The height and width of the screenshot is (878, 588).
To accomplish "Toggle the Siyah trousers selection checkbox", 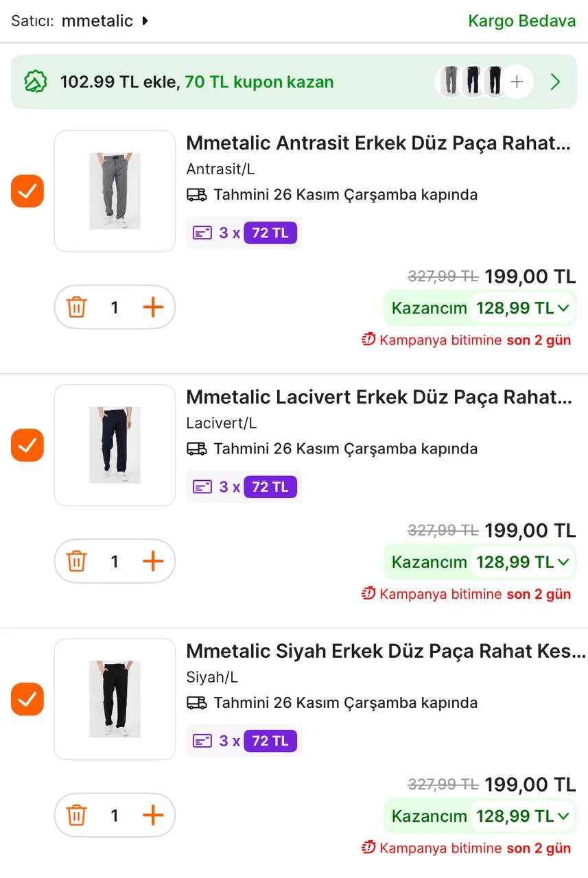I will click(x=27, y=700).
